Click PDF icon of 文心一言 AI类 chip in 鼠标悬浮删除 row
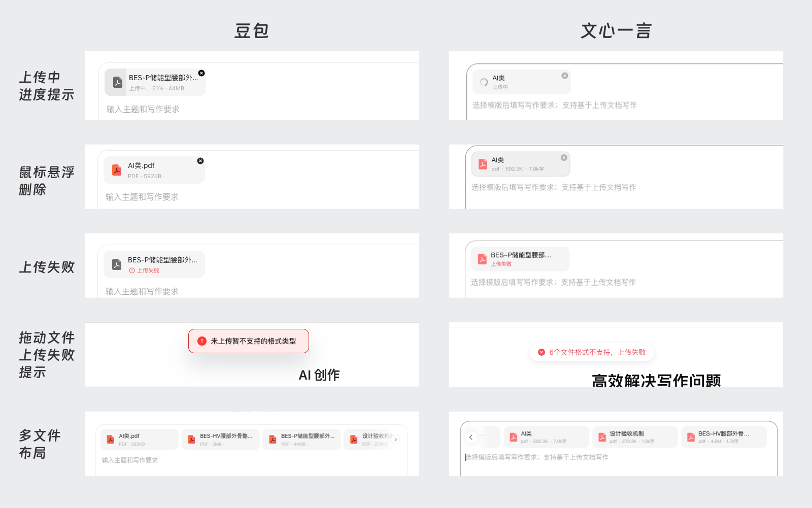 click(483, 164)
